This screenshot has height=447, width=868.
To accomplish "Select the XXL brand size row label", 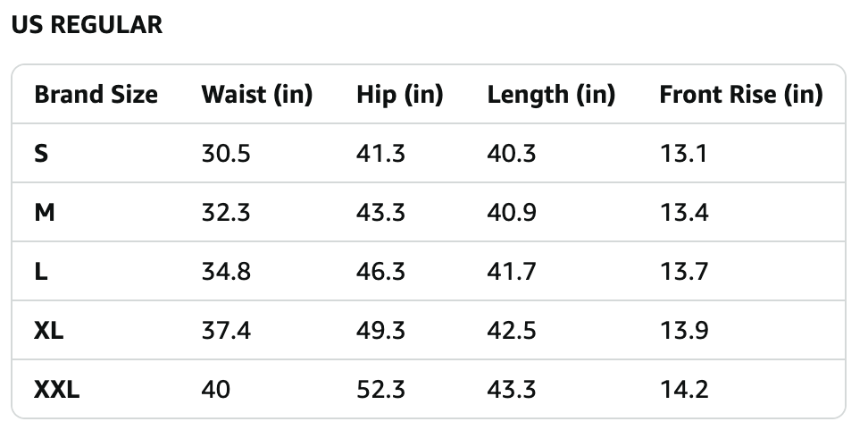I will coord(56,390).
